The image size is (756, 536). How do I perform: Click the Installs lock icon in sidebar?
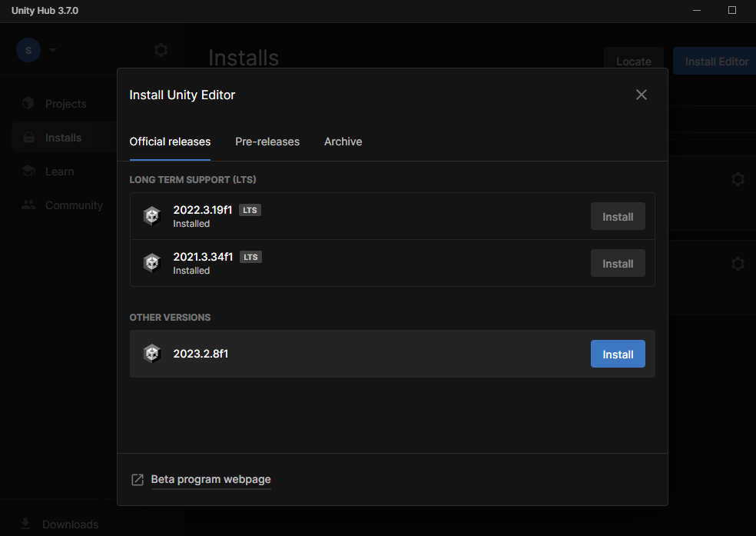28,138
